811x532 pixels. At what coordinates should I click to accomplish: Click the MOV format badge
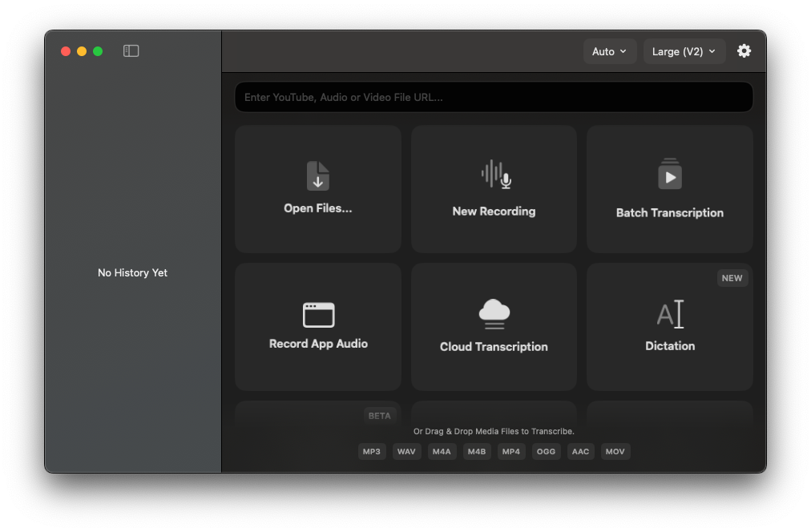615,452
